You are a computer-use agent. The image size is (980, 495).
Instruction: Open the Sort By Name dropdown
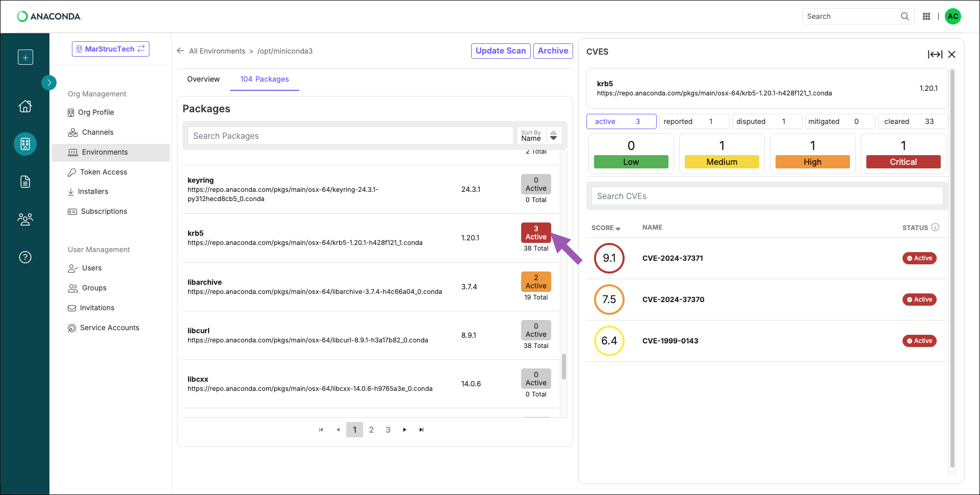[539, 136]
